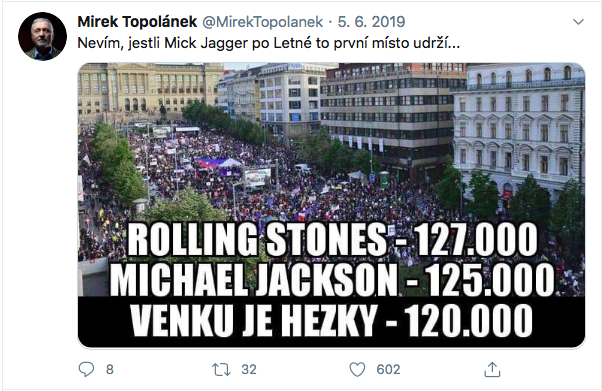Open the @MirekTopolanek handle link
The width and height of the screenshot is (602, 391).
(262, 22)
